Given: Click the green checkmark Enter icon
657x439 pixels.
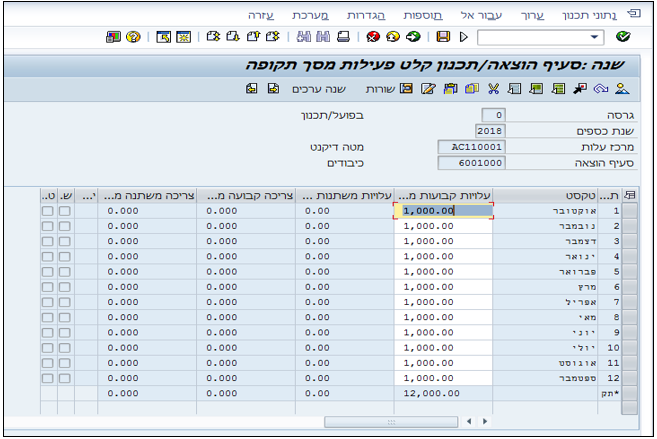Looking at the screenshot, I should [623, 36].
